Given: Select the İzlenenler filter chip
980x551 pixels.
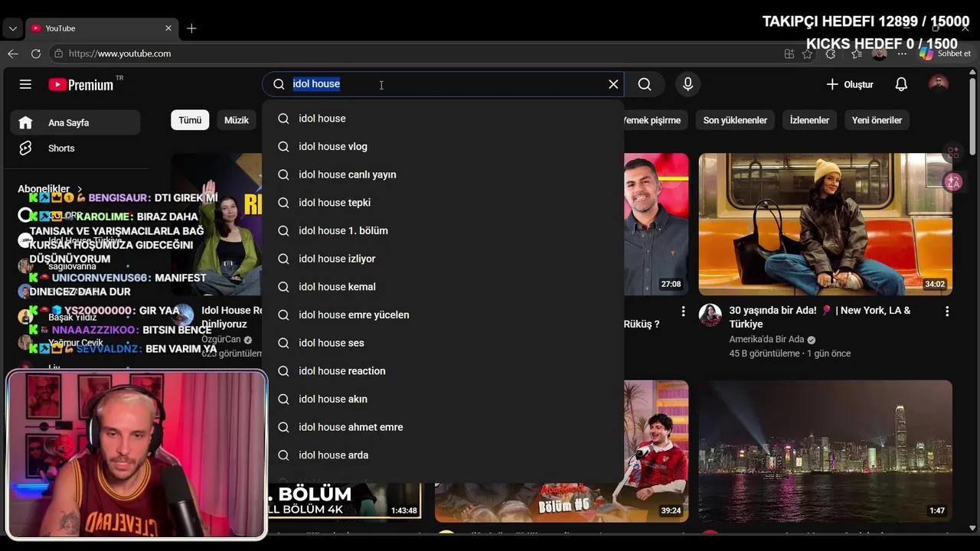Looking at the screenshot, I should (809, 120).
